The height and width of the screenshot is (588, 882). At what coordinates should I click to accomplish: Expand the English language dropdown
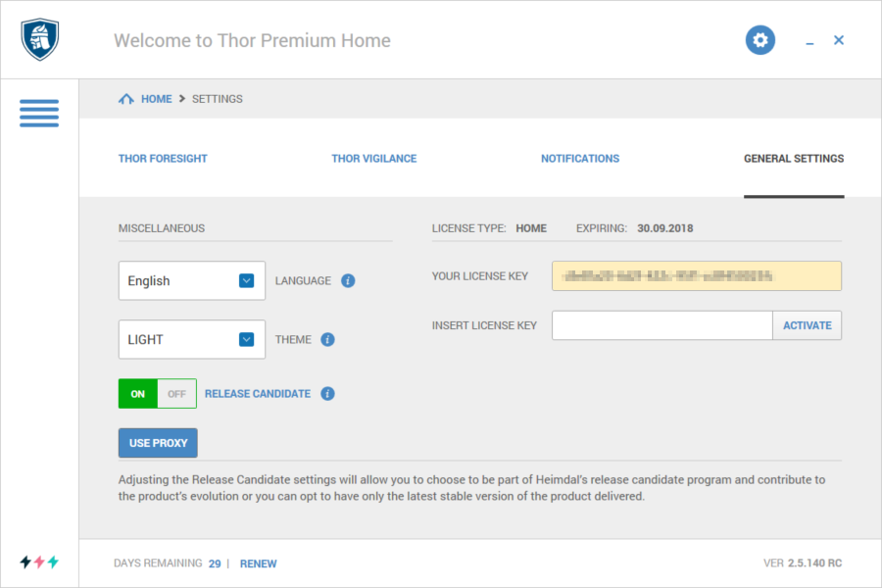(x=191, y=281)
